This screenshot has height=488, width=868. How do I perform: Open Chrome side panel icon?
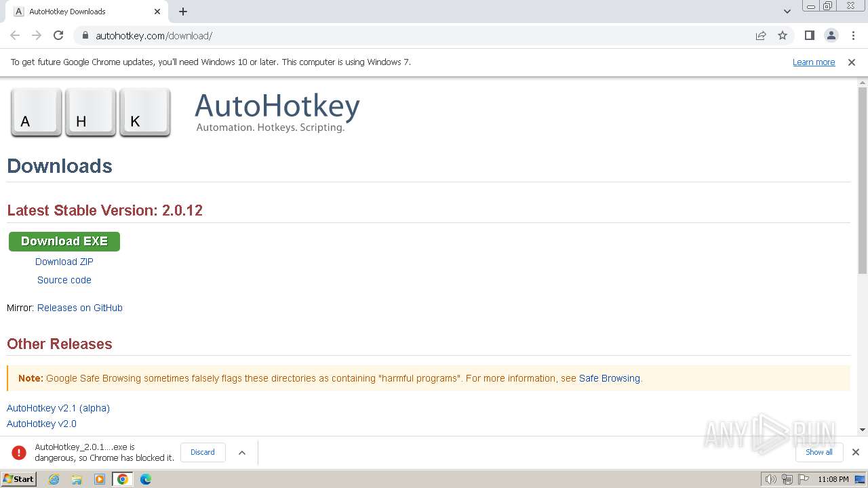(809, 35)
